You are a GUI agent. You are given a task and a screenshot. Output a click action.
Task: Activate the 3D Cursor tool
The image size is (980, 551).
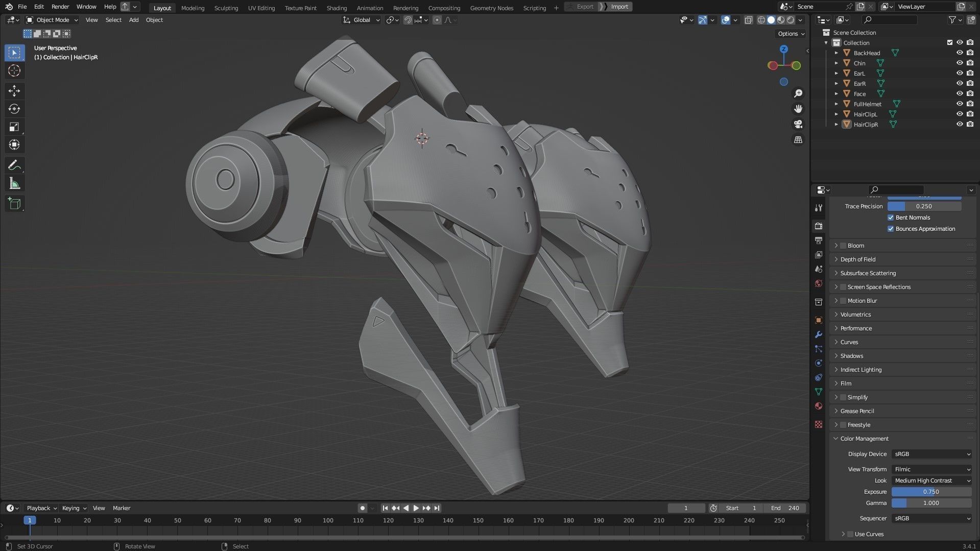pos(14,70)
